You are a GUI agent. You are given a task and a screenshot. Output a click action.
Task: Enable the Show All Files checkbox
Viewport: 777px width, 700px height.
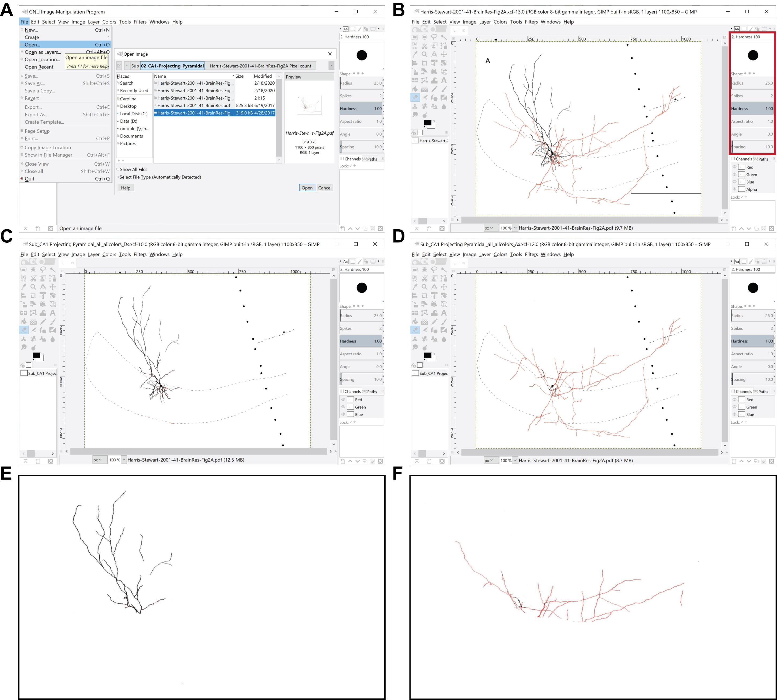[x=118, y=169]
